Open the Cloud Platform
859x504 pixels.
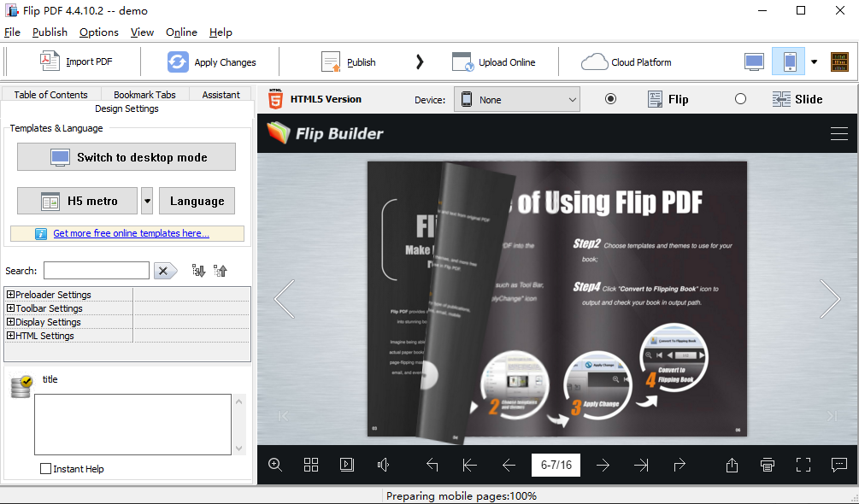(x=627, y=62)
